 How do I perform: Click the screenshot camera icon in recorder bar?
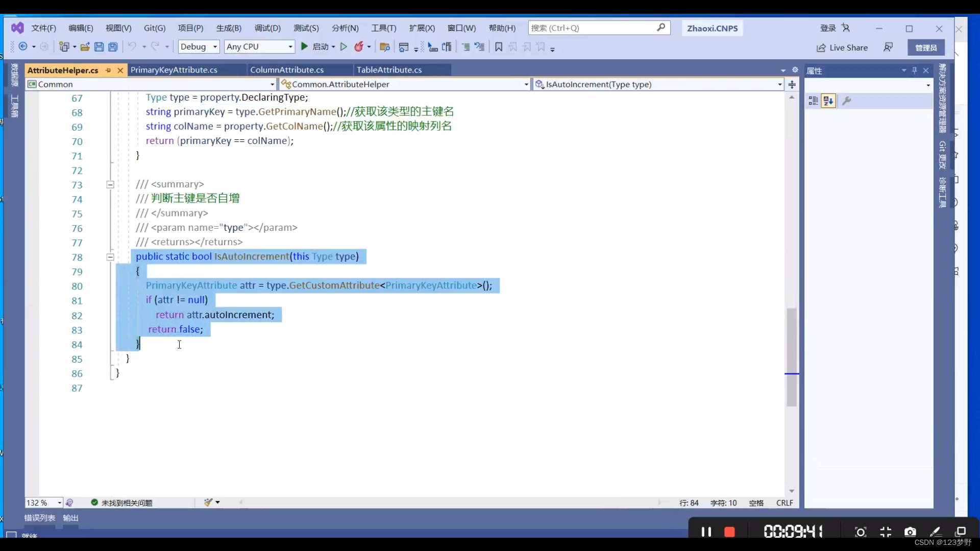pyautogui.click(x=910, y=532)
